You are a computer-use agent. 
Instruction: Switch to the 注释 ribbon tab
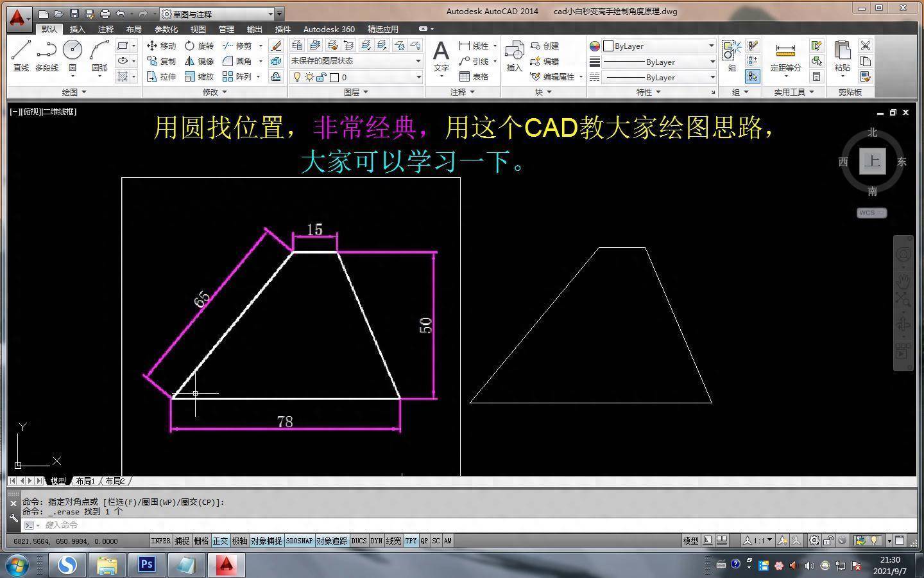point(105,29)
